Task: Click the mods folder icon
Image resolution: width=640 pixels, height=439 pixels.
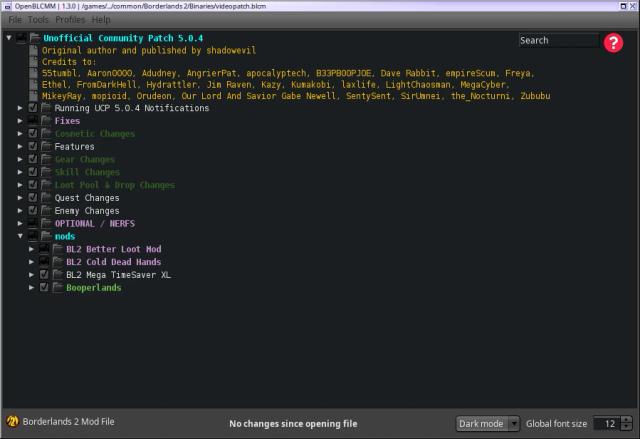Action: (x=46, y=237)
